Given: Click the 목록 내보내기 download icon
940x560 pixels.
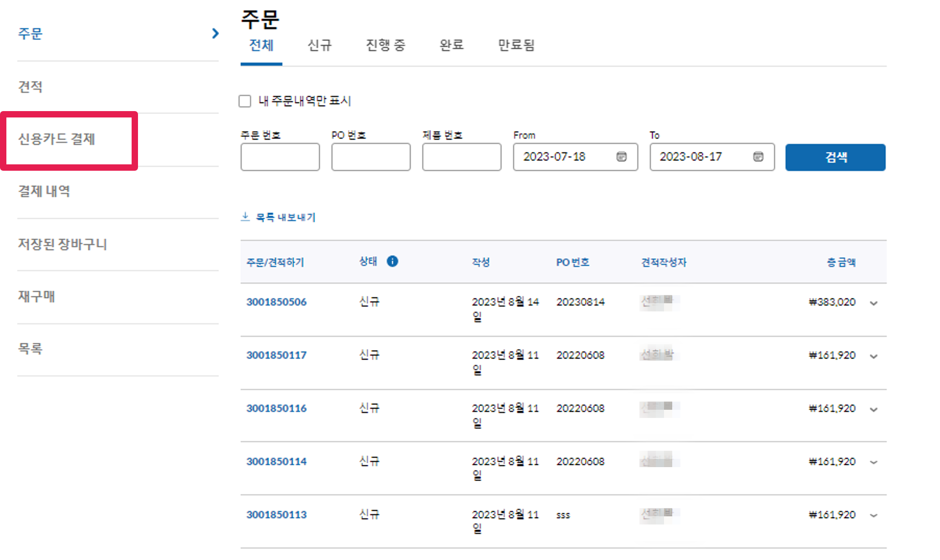Looking at the screenshot, I should click(x=245, y=217).
